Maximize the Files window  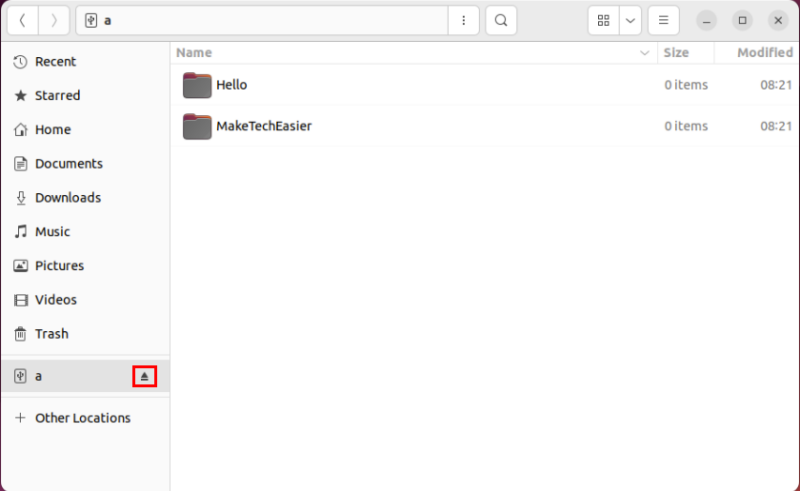point(742,20)
